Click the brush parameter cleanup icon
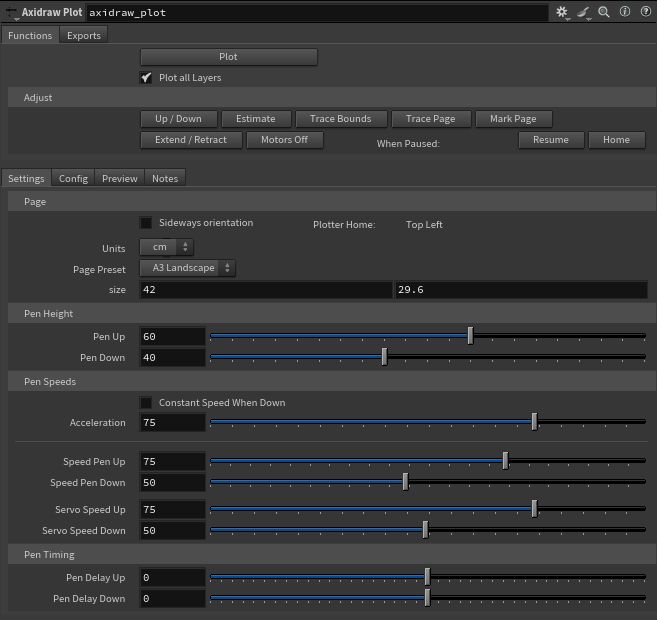The height and width of the screenshot is (620, 657). [x=583, y=12]
